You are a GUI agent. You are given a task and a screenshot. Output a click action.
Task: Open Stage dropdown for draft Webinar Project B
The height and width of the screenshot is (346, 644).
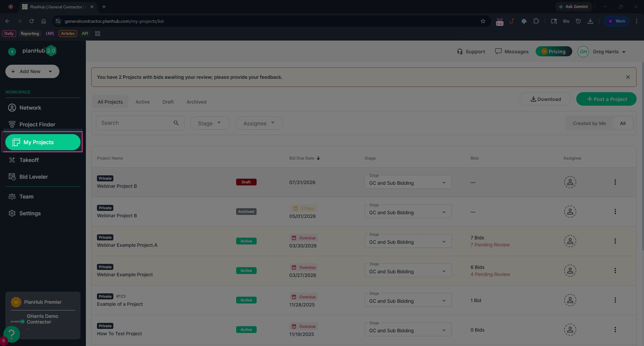click(408, 182)
